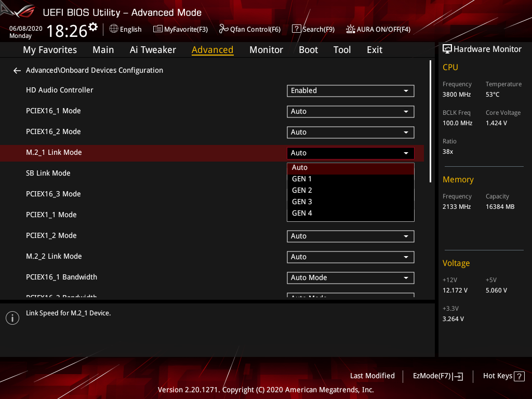
Task: Choose GEN 2 link speed
Action: 351,191
